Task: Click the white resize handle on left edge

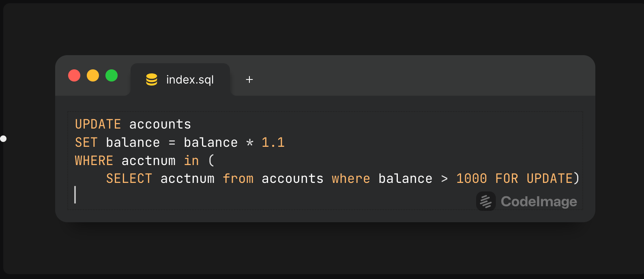Action: [x=3, y=139]
